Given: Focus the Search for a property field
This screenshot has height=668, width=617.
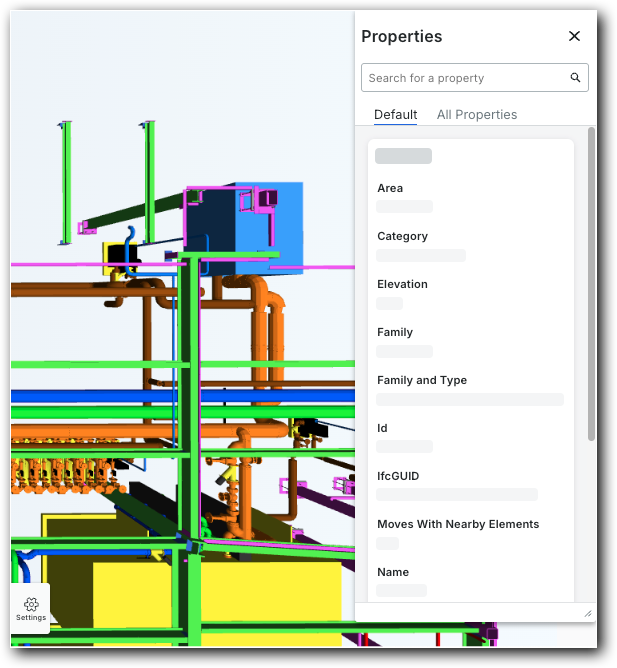Looking at the screenshot, I should (475, 78).
